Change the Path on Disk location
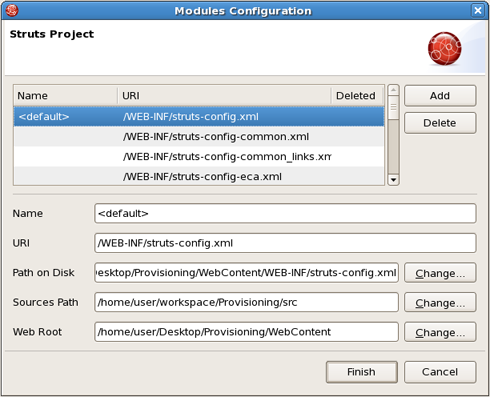The height and width of the screenshot is (397, 490). click(x=440, y=273)
